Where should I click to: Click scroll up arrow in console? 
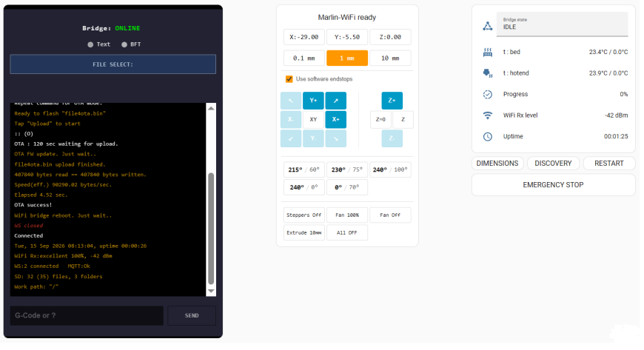click(211, 109)
